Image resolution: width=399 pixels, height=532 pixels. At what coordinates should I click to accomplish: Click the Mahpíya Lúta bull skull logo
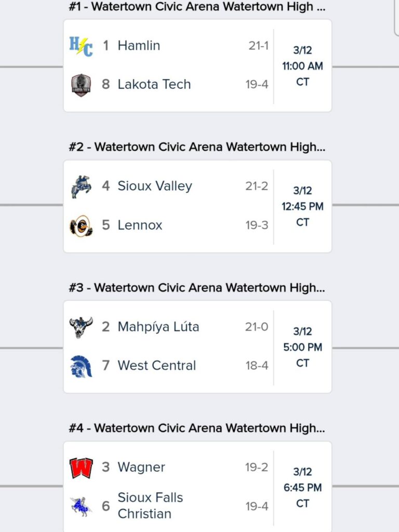(81, 327)
